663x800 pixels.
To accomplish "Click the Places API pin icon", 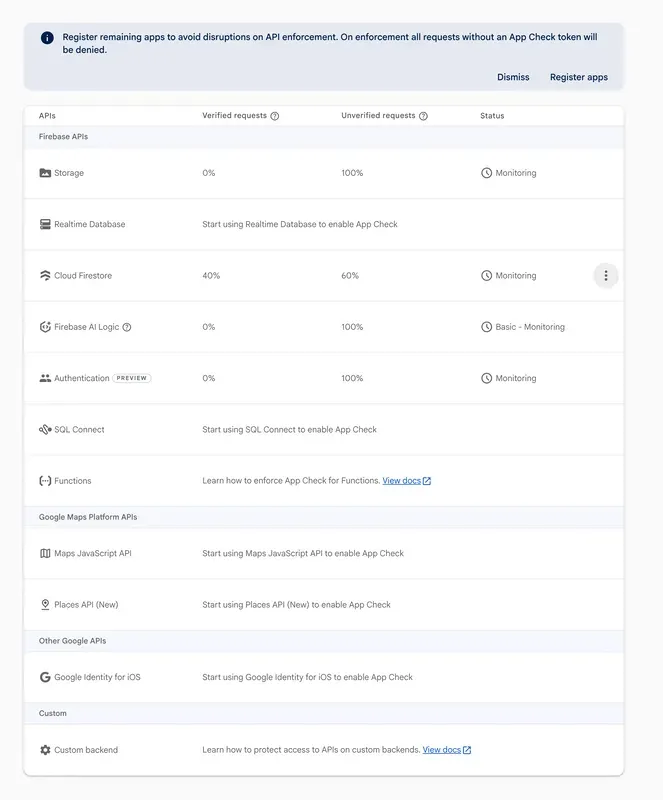I will (x=45, y=605).
